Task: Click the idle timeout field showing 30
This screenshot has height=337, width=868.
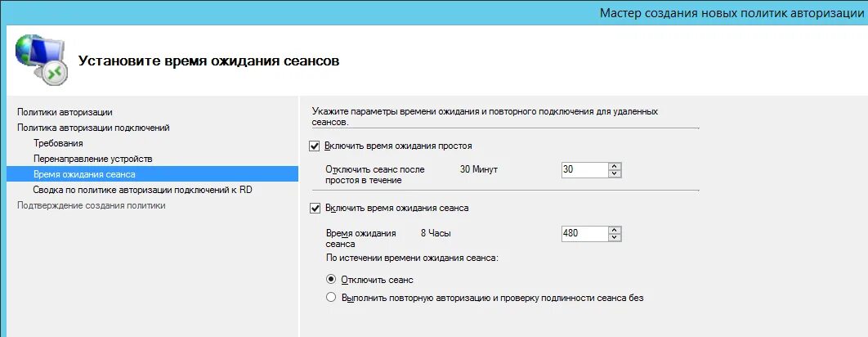Action: tap(584, 169)
